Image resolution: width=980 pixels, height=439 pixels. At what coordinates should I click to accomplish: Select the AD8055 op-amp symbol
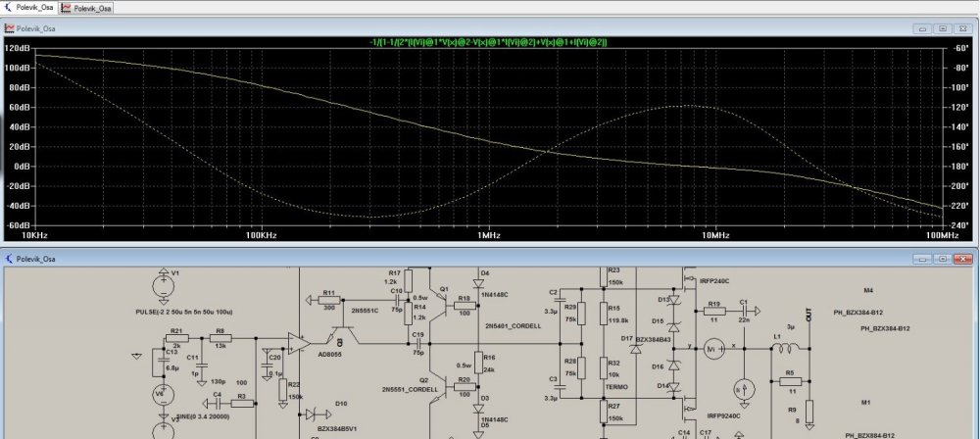(297, 344)
